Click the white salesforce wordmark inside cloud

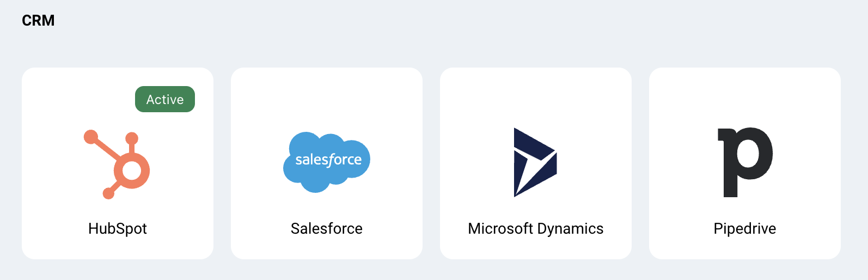point(328,160)
